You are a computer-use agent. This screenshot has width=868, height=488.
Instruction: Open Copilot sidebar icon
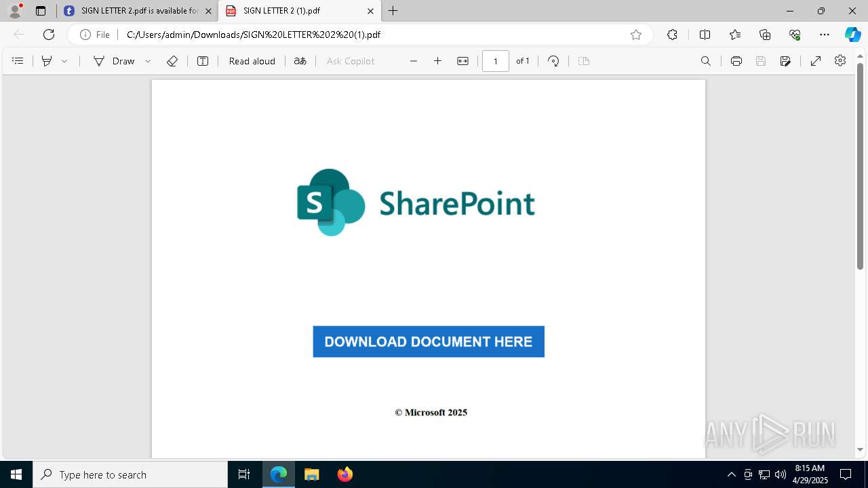coord(853,35)
